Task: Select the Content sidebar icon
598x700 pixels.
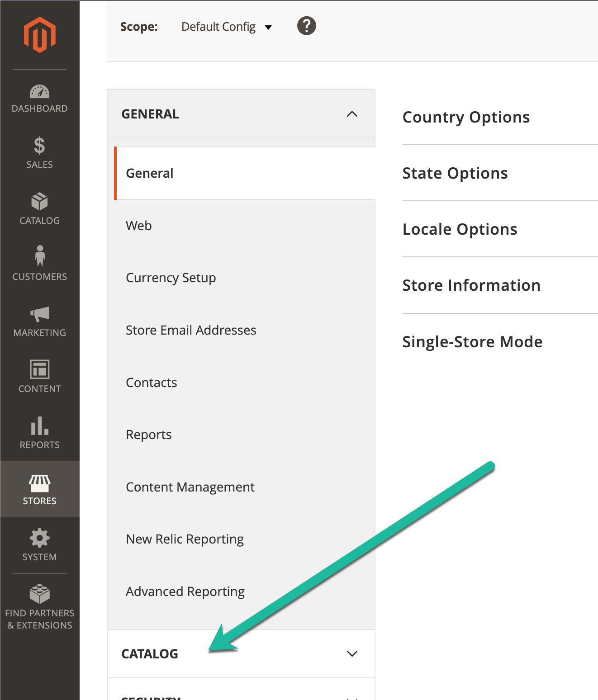Action: [40, 377]
